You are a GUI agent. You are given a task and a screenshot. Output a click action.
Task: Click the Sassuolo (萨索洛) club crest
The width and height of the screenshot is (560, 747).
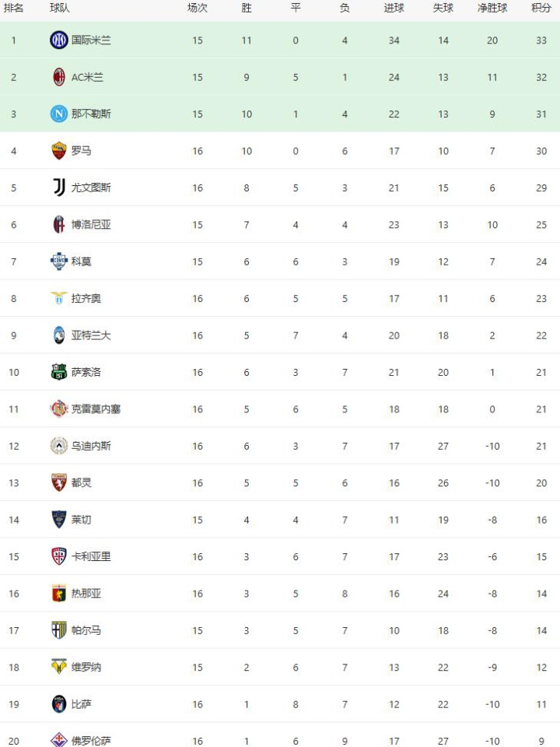tap(59, 372)
